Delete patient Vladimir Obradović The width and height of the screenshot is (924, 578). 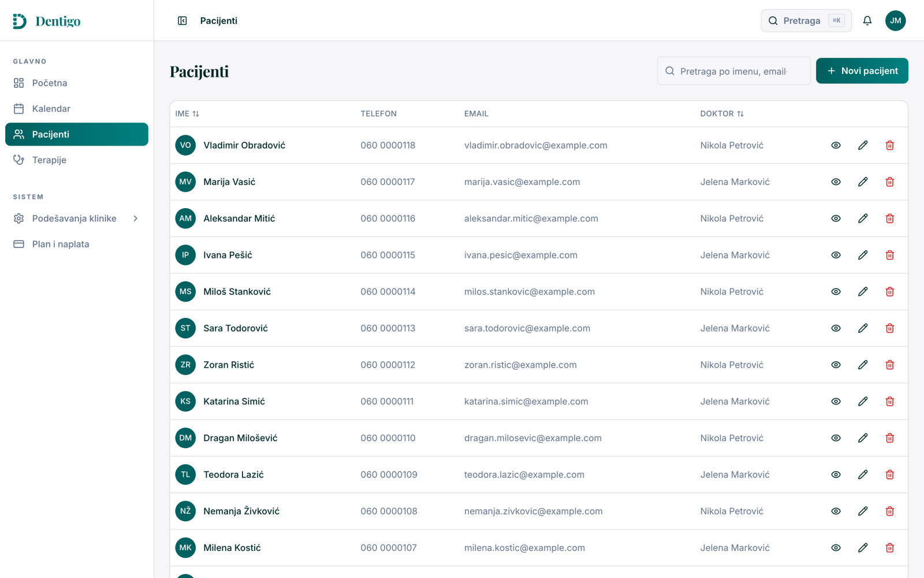click(x=890, y=145)
